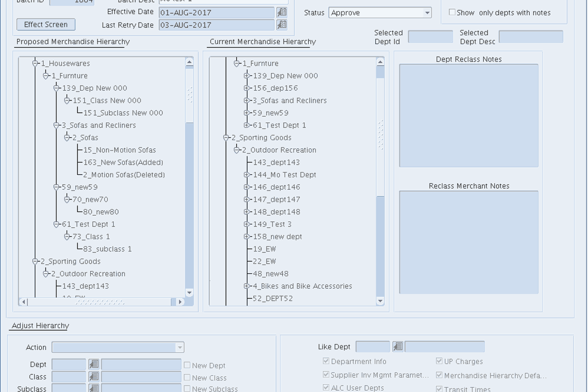Open Subclass list of values icon
This screenshot has width=588, height=392.
pyautogui.click(x=94, y=389)
